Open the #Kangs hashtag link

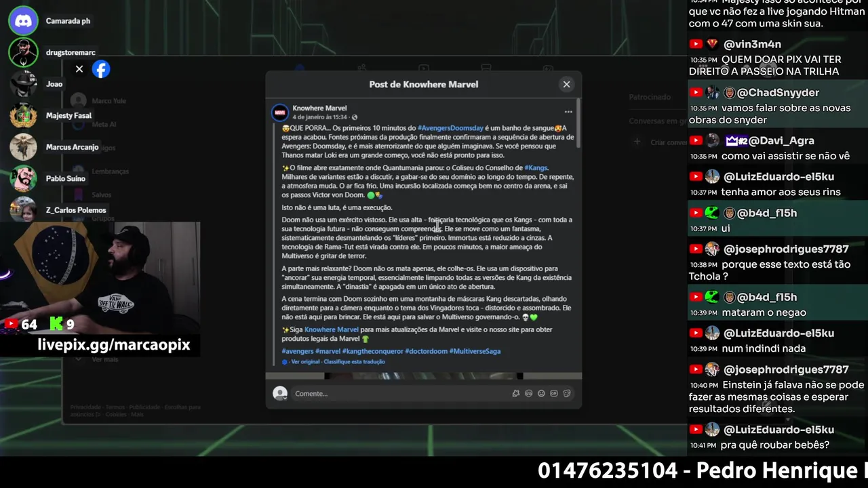coord(536,167)
